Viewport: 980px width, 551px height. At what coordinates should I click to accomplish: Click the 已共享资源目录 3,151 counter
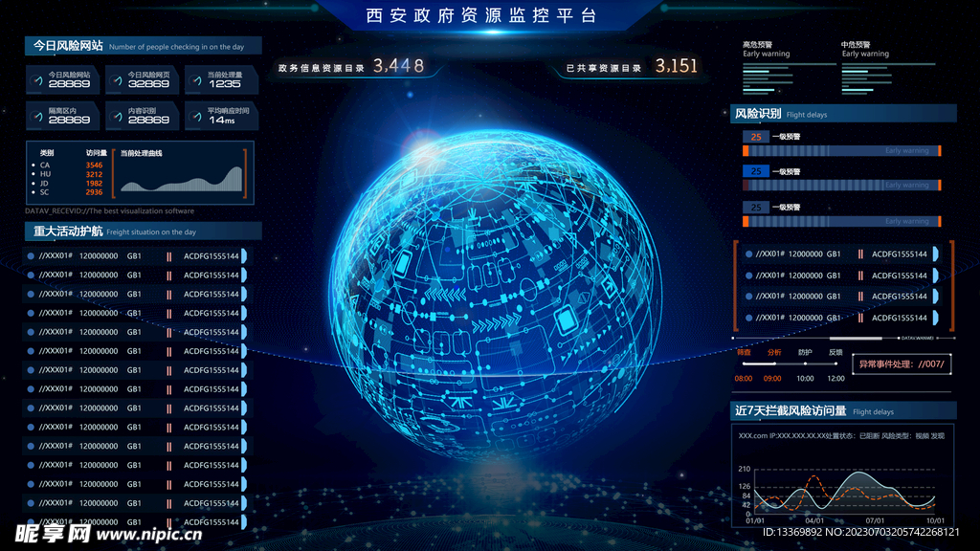pos(632,66)
